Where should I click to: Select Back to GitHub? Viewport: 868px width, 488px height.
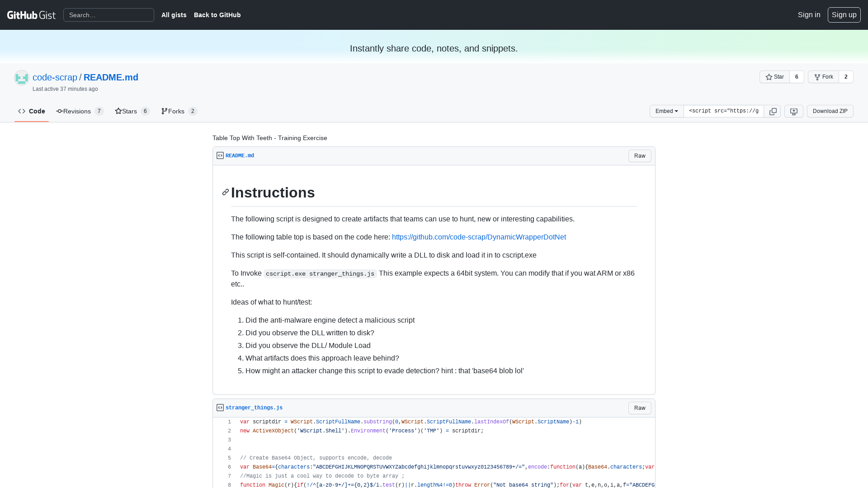(x=217, y=14)
